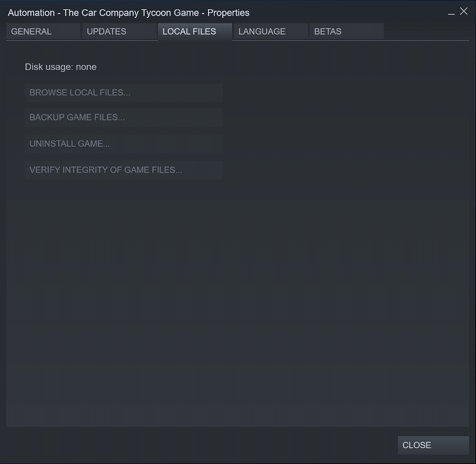Minimize the Properties window
Viewport: 476px width, 464px height.
click(x=451, y=12)
